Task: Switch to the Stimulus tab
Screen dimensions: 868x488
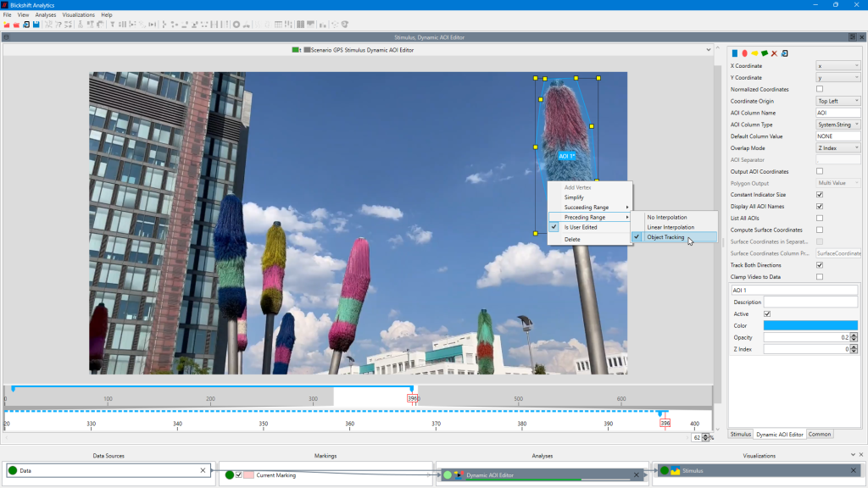Action: pyautogui.click(x=740, y=435)
